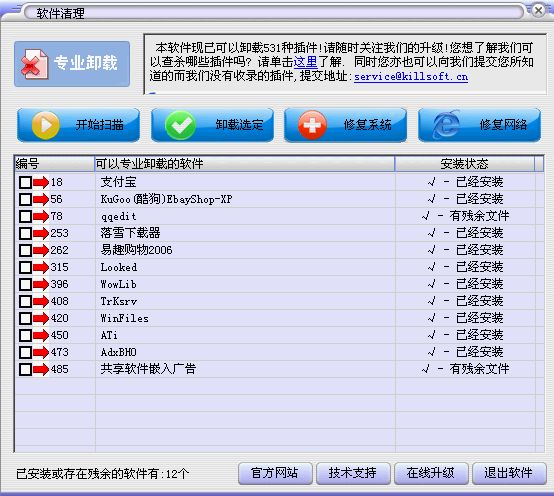The width and height of the screenshot is (554, 496).
Task: Sort by the 编号 column header
Action: pyautogui.click(x=55, y=164)
